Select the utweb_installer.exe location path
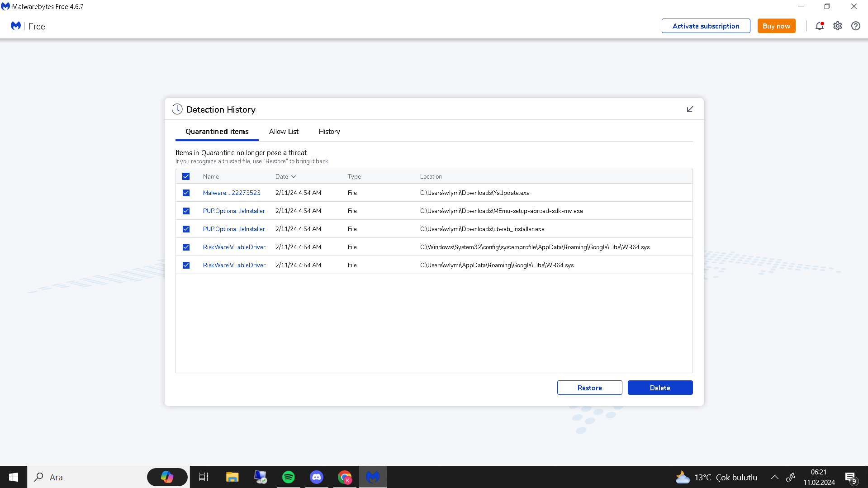This screenshot has width=868, height=488. coord(482,229)
